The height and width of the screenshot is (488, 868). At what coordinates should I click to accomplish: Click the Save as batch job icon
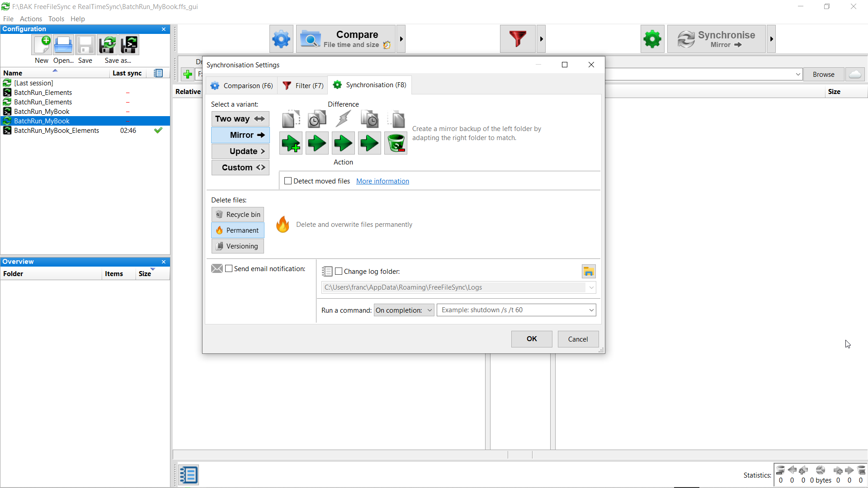point(129,45)
